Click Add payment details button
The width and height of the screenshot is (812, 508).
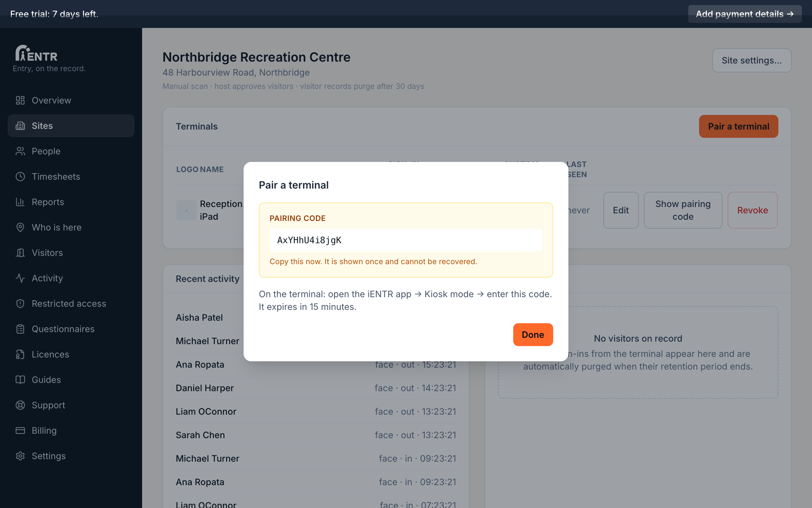pos(744,14)
